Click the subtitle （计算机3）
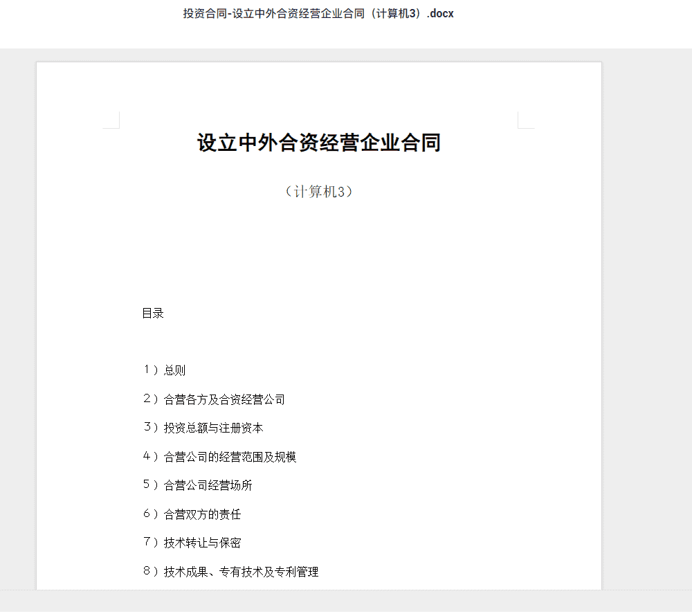Image resolution: width=692 pixels, height=616 pixels. pyautogui.click(x=318, y=192)
